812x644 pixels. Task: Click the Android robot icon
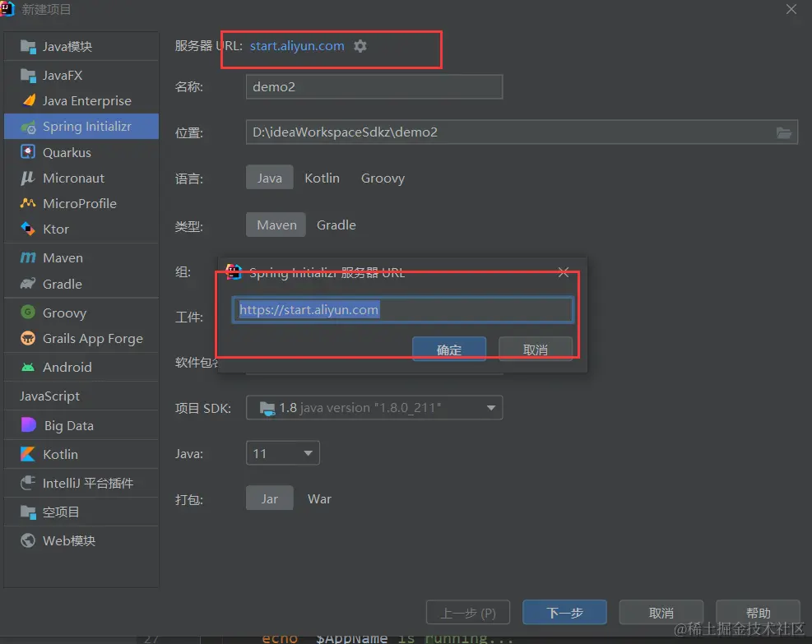pyautogui.click(x=28, y=367)
